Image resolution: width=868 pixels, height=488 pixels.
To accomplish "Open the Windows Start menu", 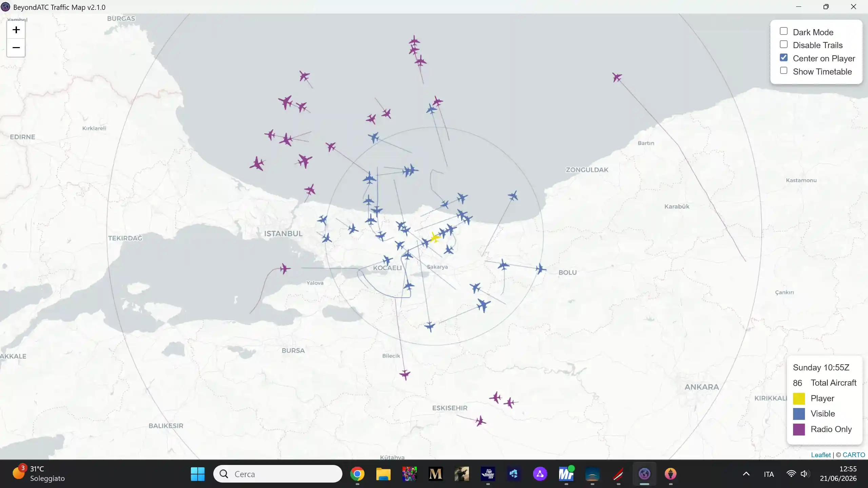I will click(197, 474).
